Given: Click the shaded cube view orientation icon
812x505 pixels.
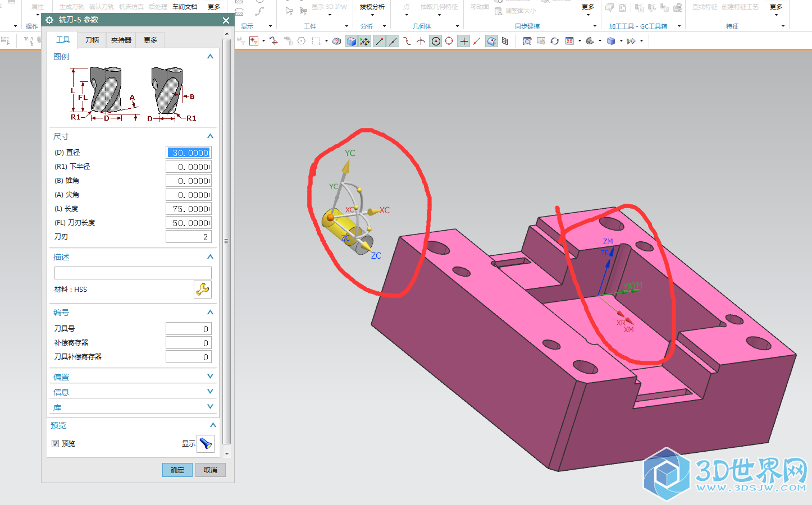Looking at the screenshot, I should point(611,41).
